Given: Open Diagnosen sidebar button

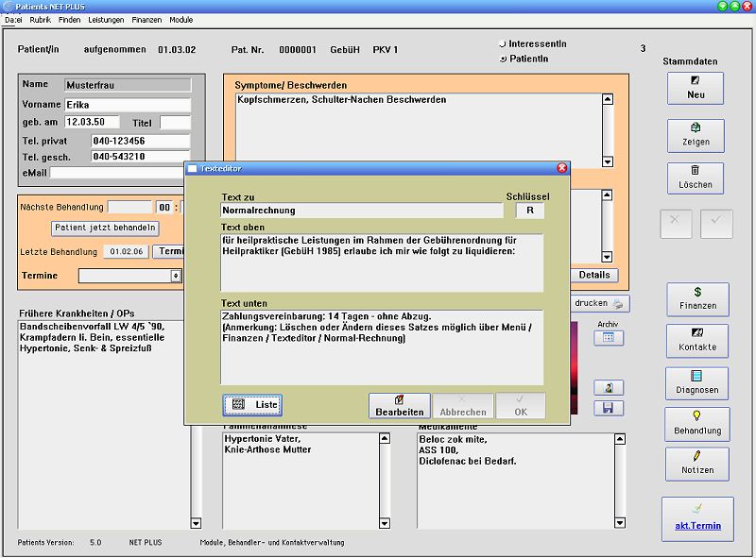Looking at the screenshot, I should [x=696, y=383].
